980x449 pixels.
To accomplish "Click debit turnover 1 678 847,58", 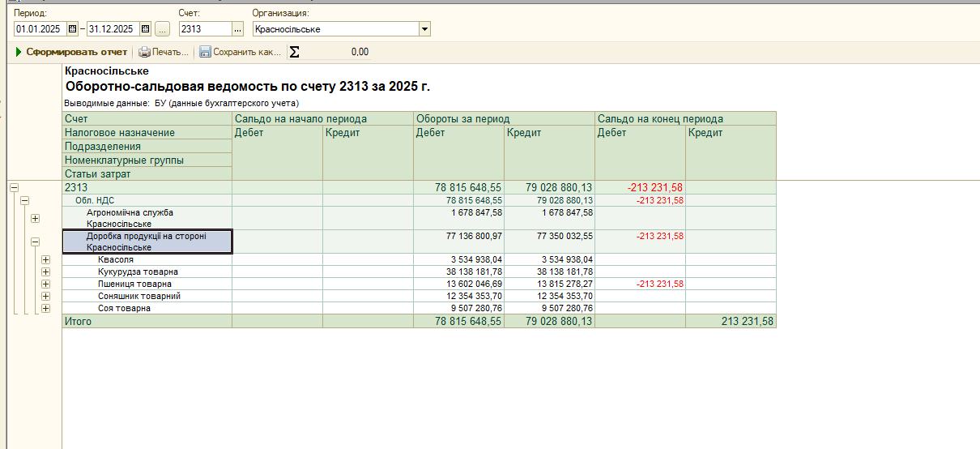I will [458, 218].
